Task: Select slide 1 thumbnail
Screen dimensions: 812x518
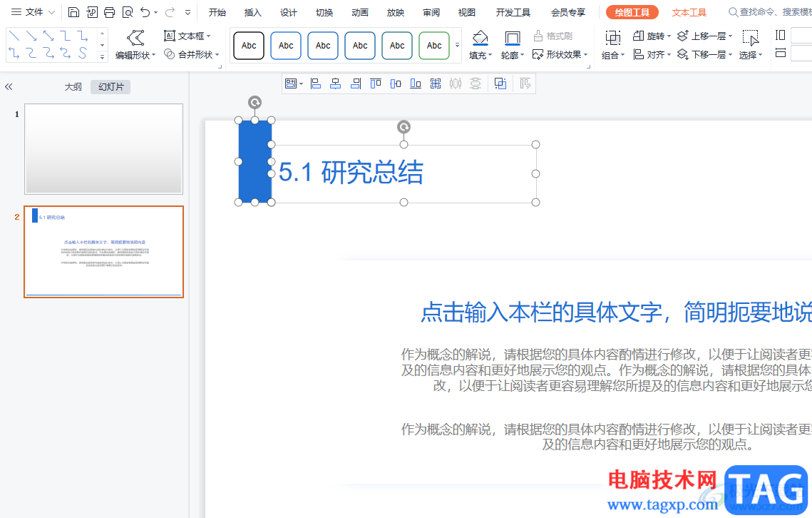Action: [x=103, y=149]
